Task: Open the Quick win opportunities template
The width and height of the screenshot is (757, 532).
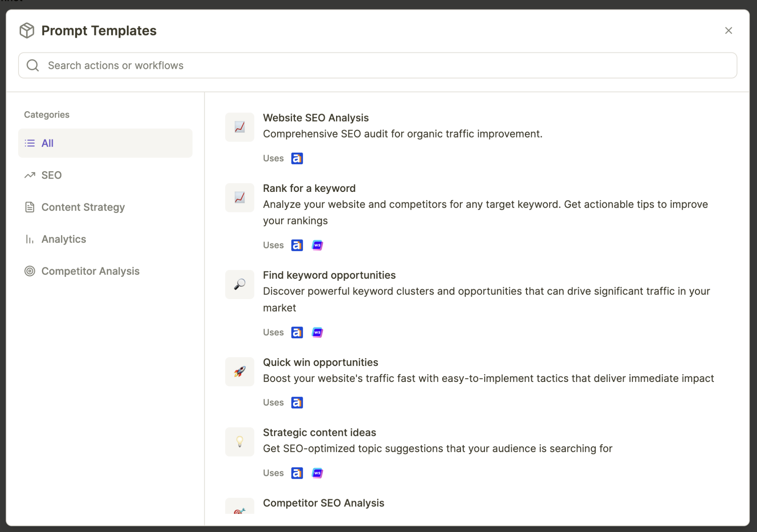Action: (320, 362)
